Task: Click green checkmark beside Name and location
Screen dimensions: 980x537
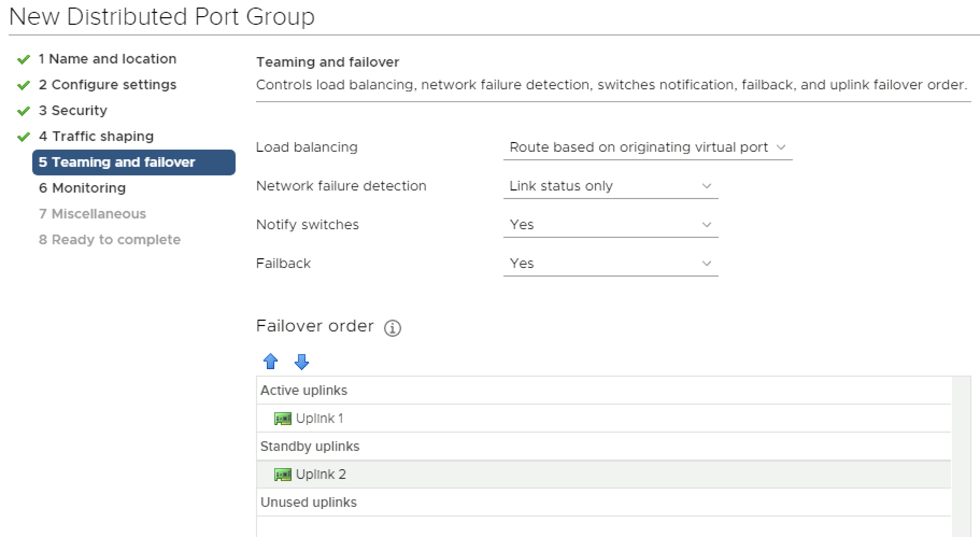Action: click(23, 59)
